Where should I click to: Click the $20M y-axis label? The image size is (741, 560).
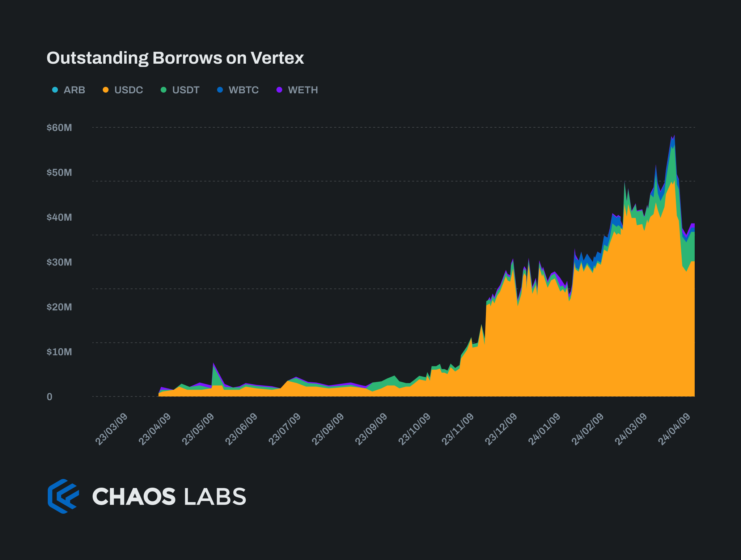(59, 307)
